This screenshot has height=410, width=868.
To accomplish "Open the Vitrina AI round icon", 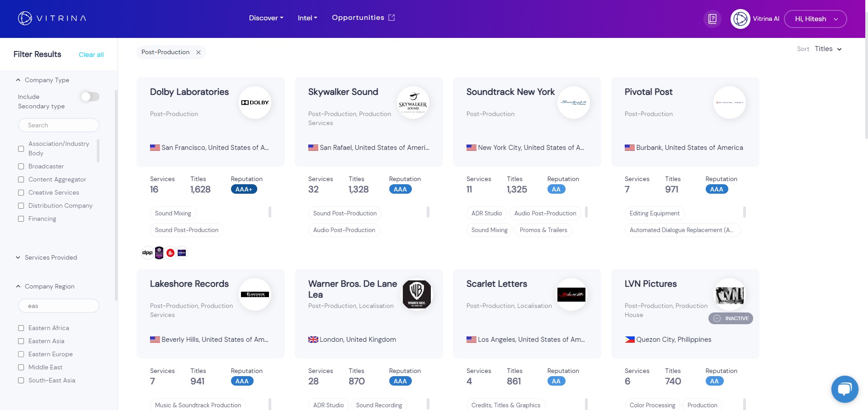I will coord(740,19).
